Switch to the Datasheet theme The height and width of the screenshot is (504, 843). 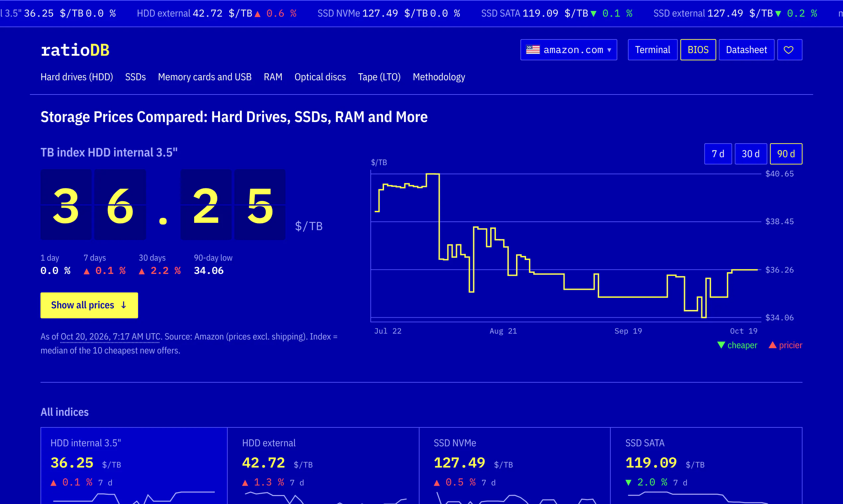click(x=746, y=50)
